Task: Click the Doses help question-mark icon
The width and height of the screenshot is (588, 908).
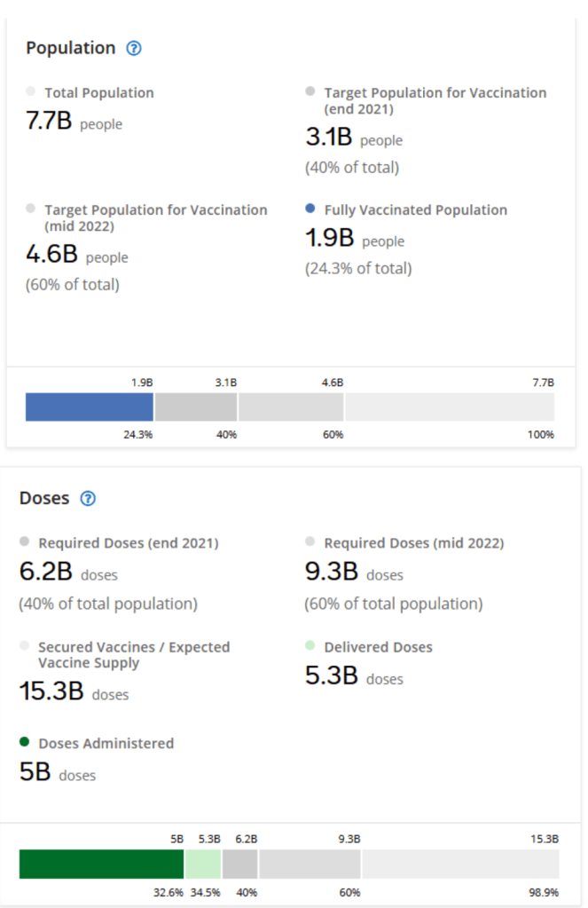Action: [88, 499]
